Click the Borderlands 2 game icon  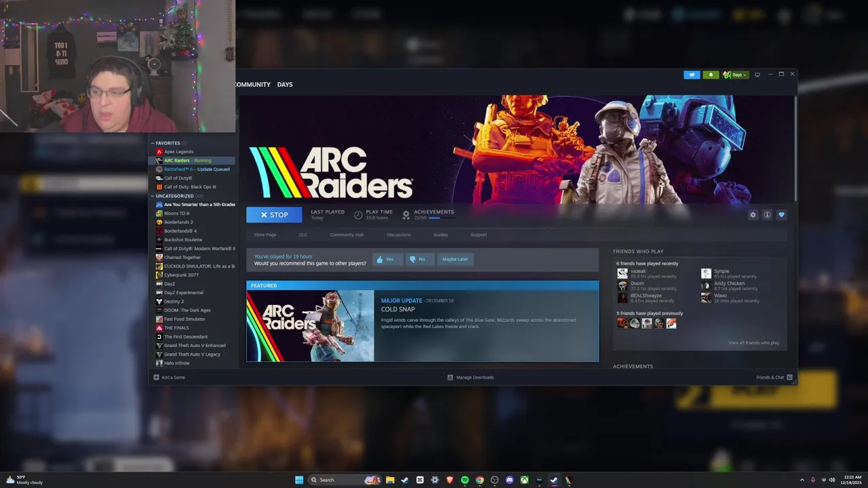[x=159, y=222]
